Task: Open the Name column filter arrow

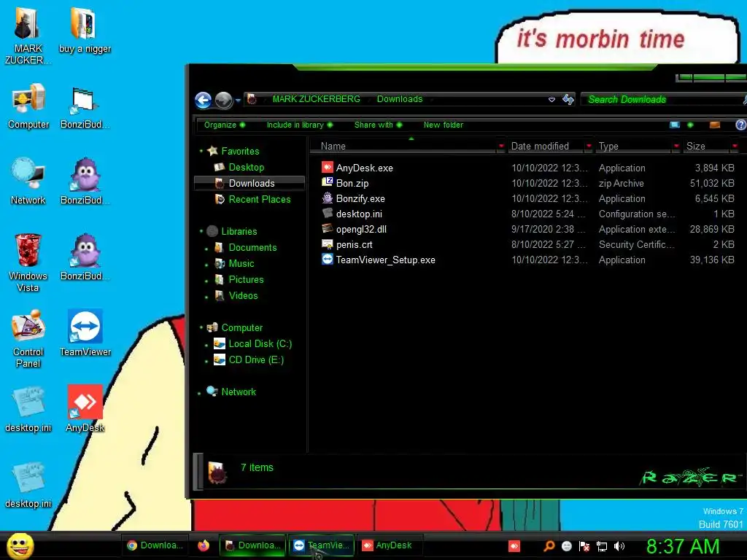Action: (501, 146)
